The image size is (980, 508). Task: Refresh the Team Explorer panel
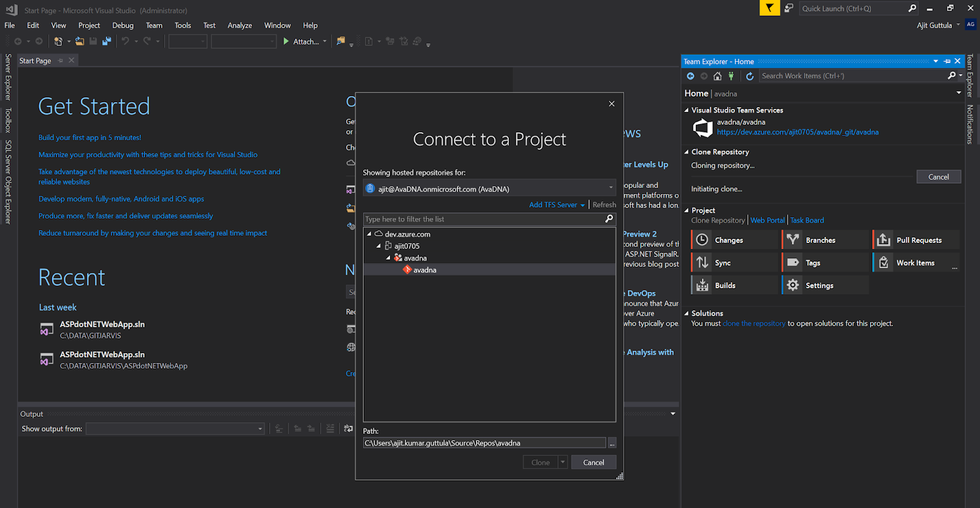[x=750, y=76]
